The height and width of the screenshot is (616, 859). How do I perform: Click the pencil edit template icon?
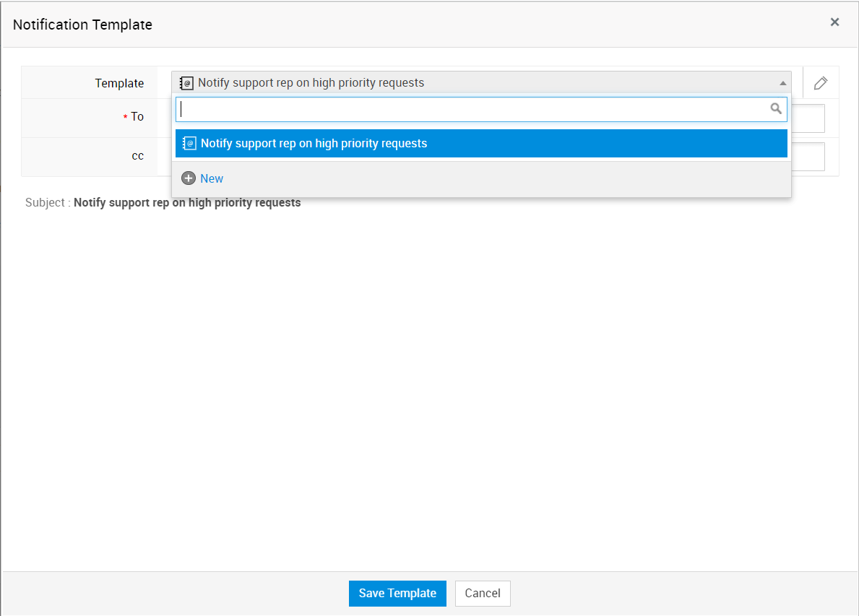[x=820, y=83]
